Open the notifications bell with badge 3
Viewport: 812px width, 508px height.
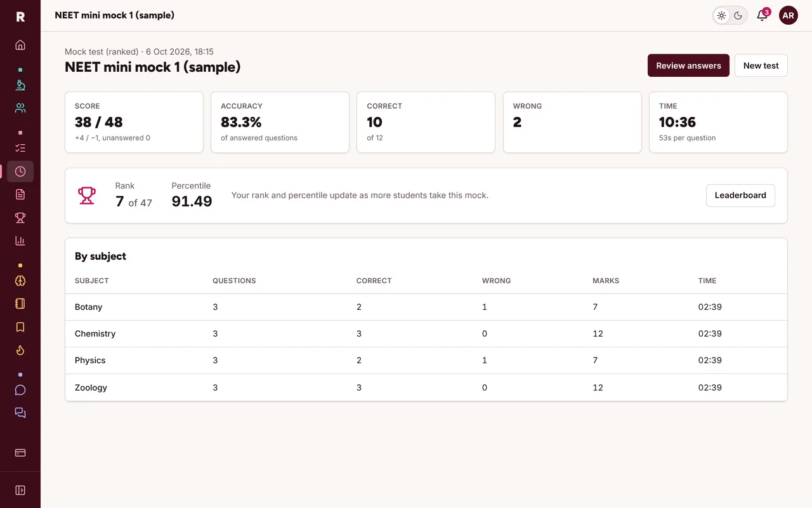pos(763,15)
